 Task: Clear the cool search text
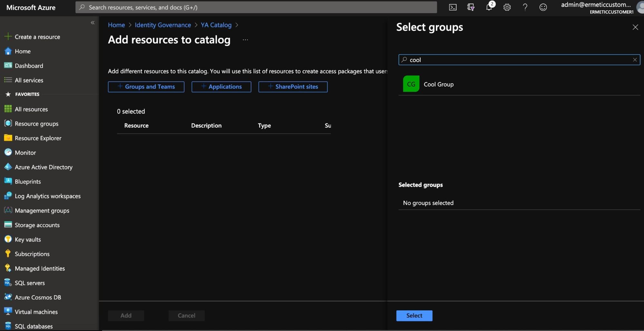(635, 60)
